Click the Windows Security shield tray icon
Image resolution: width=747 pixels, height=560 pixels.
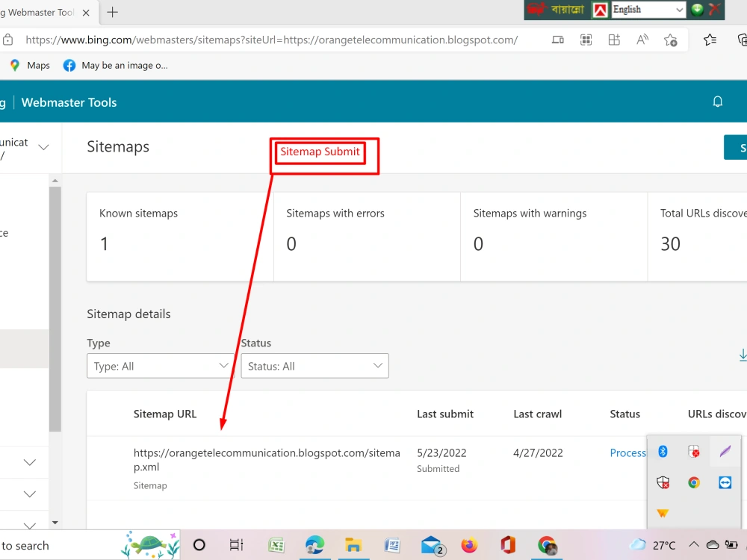coord(663,482)
